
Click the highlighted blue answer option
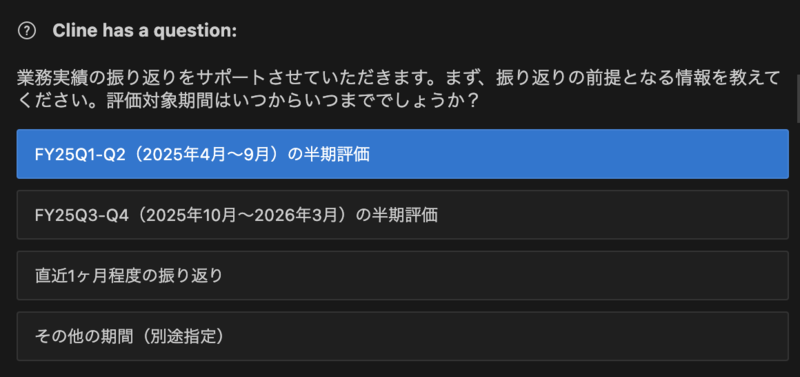coord(403,154)
